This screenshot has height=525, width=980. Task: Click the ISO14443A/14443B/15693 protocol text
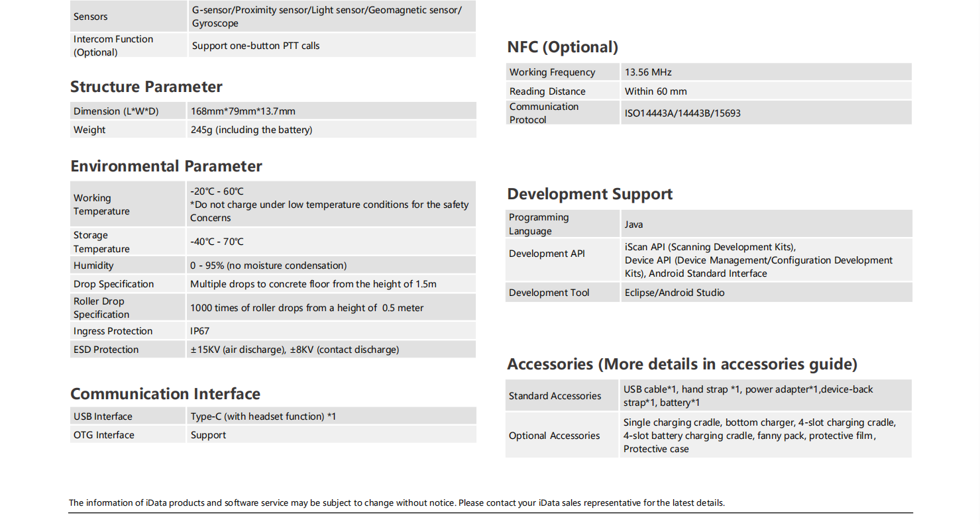point(682,113)
